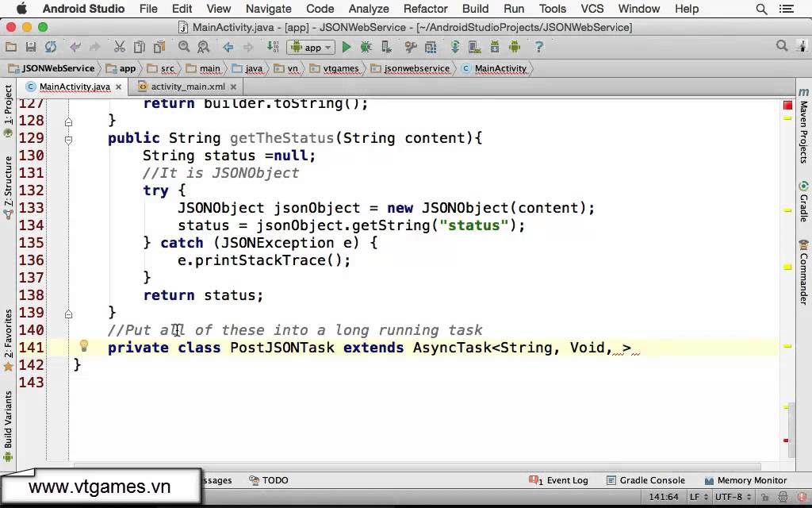Toggle fold marker on line 128

point(68,122)
